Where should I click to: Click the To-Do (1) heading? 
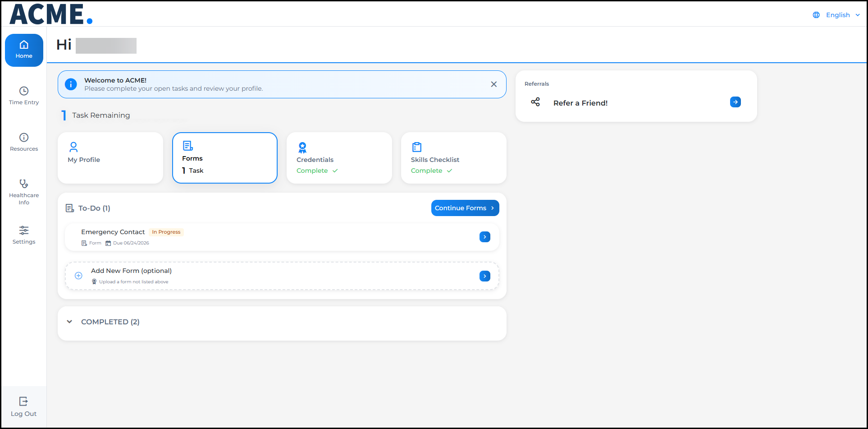94,208
